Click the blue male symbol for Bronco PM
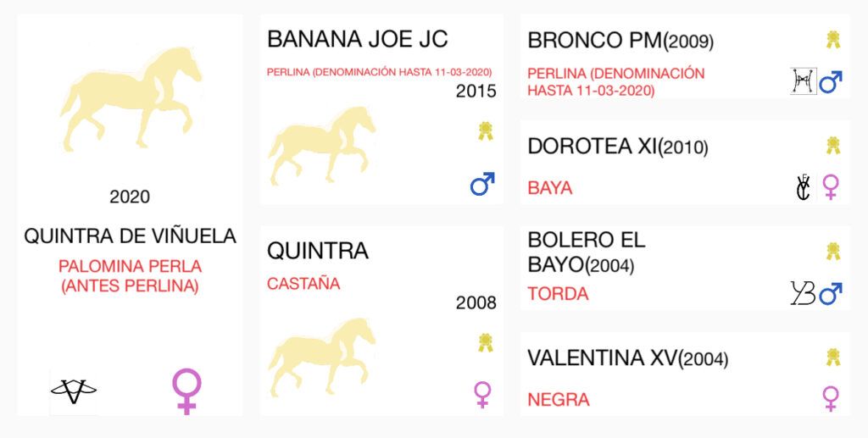Viewport: 868px width, 438px height. (x=831, y=82)
